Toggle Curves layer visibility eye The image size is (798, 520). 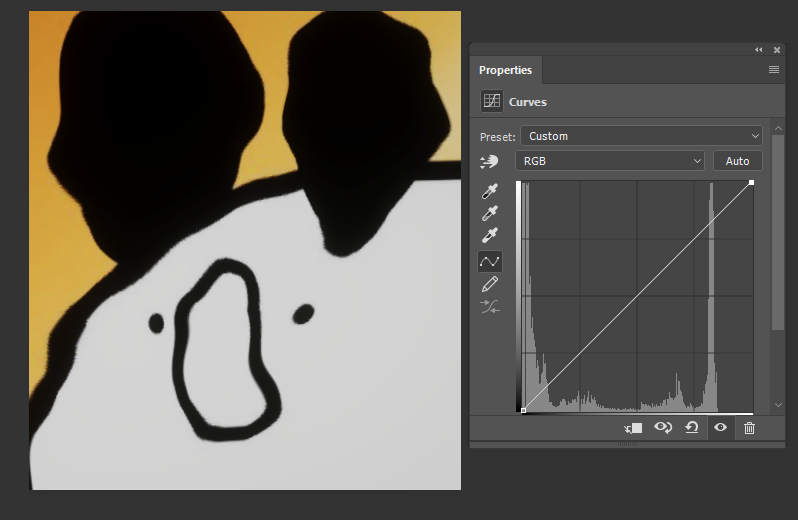(720, 427)
